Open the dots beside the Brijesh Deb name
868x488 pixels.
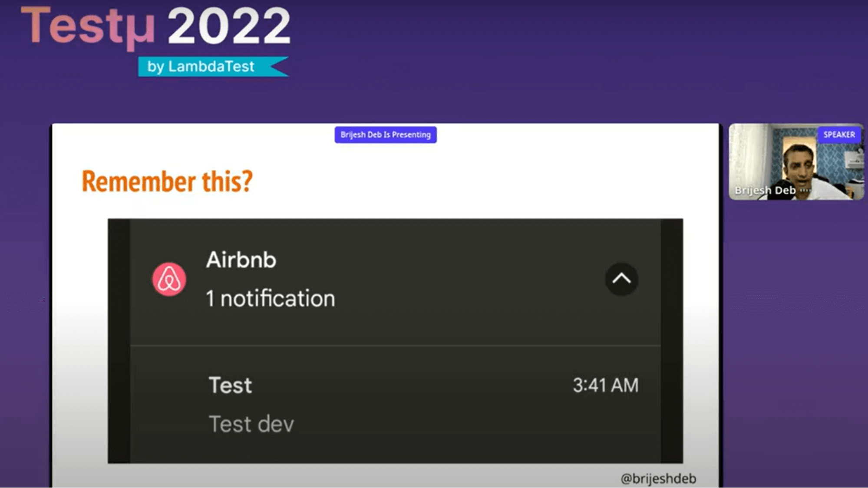tap(805, 190)
